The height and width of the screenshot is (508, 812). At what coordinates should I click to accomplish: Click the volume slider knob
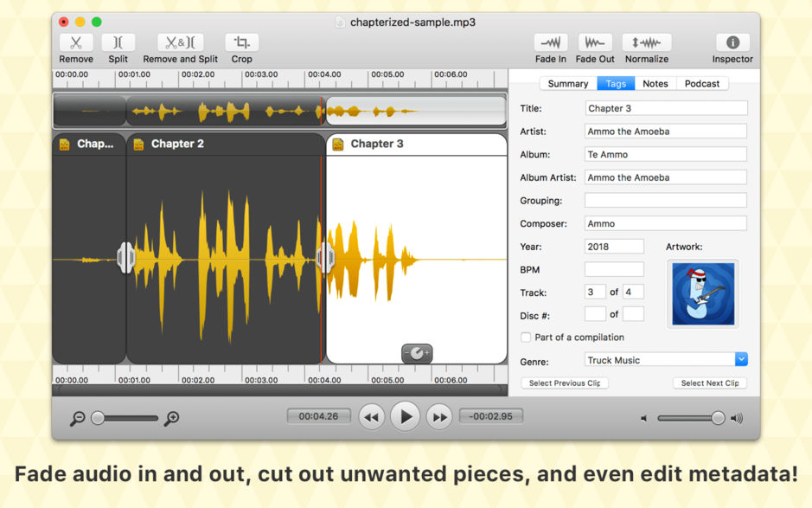tap(718, 418)
